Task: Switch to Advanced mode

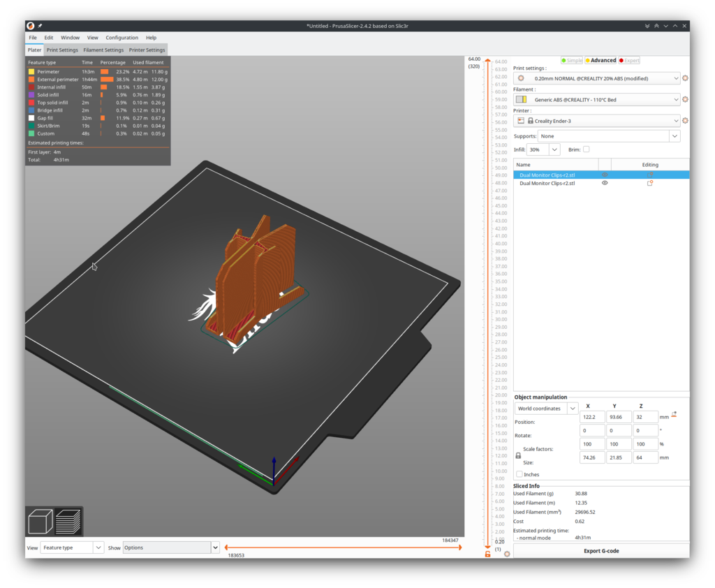Action: [600, 60]
